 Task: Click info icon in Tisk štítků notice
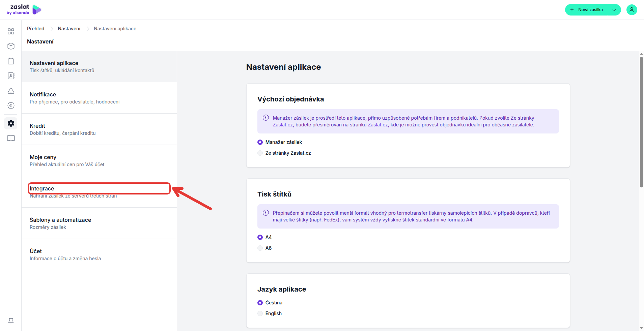[x=266, y=213]
